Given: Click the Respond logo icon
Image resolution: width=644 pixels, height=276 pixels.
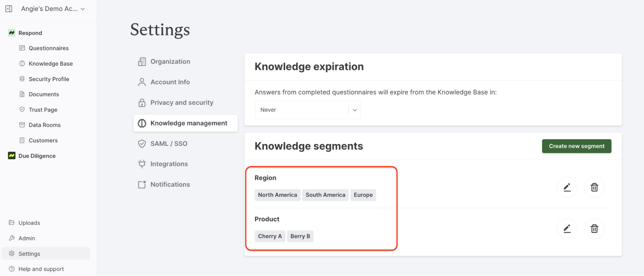Looking at the screenshot, I should pos(12,33).
